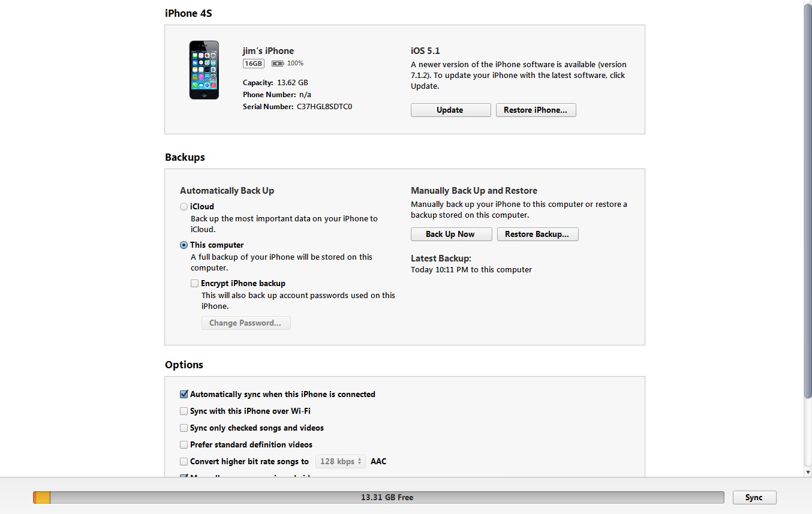Click the Phone Number n/a text
The image size is (812, 514).
(x=277, y=95)
